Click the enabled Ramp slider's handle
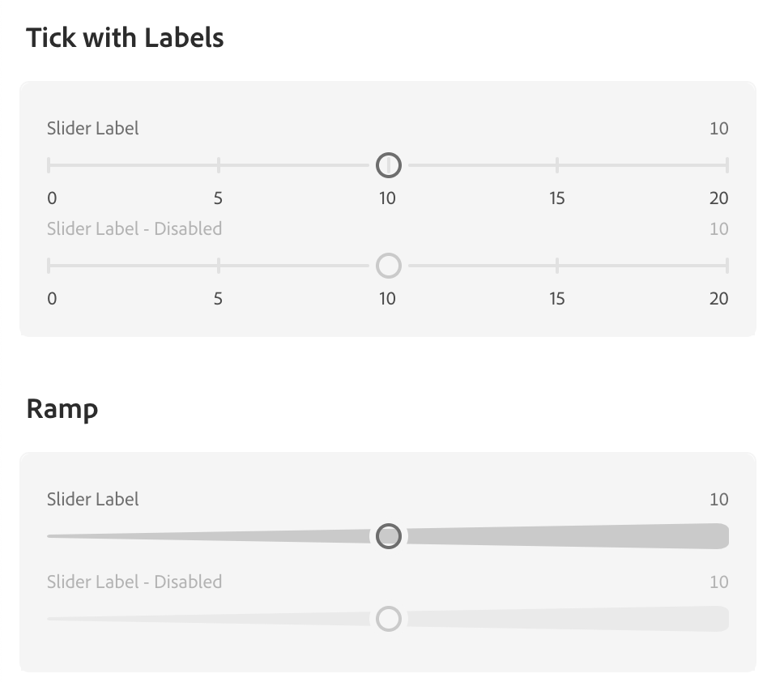Image resolution: width=784 pixels, height=682 pixels. [x=389, y=536]
